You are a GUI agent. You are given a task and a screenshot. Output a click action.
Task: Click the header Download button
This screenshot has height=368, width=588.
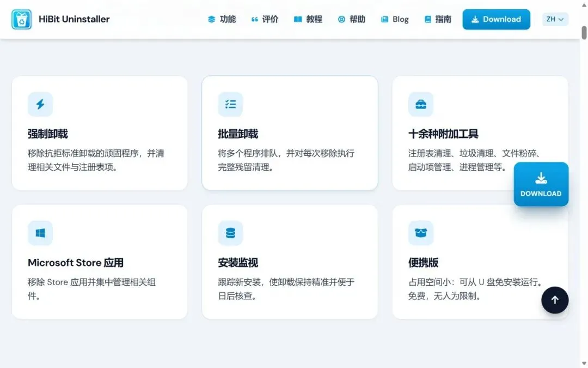click(x=496, y=19)
